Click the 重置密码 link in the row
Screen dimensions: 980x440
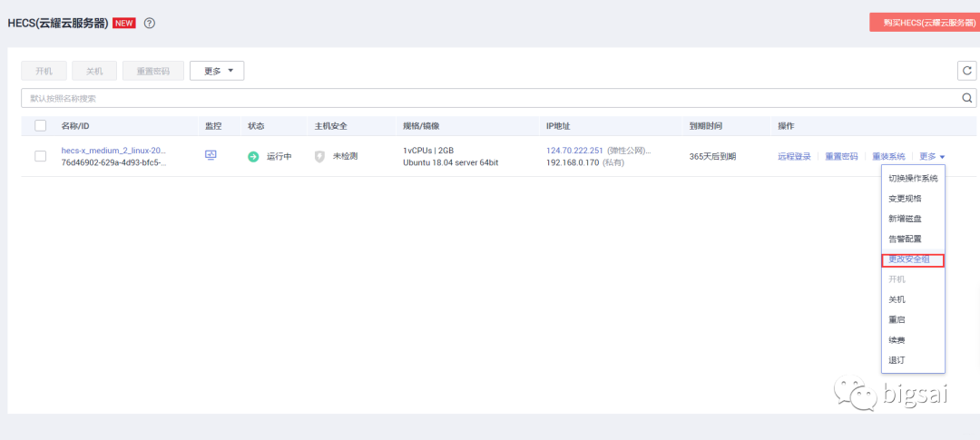841,156
